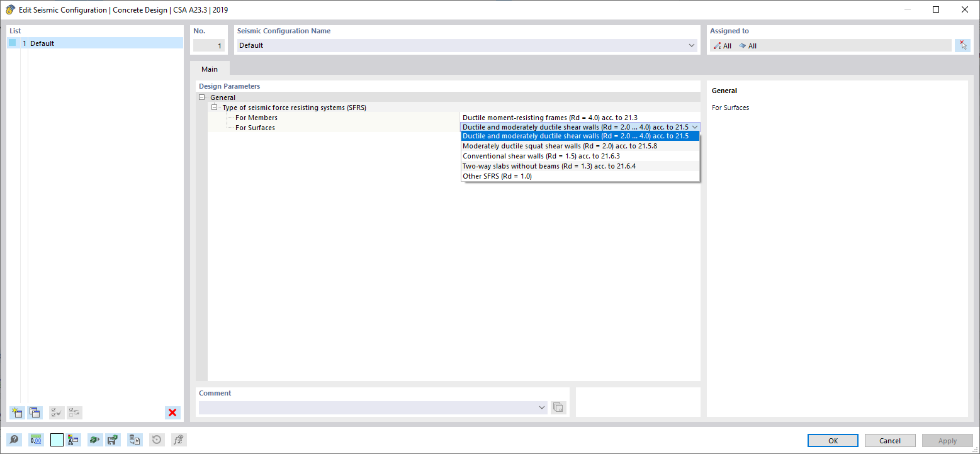The height and width of the screenshot is (454, 980).
Task: Click the members icon in Assigned to
Action: pyautogui.click(x=717, y=46)
